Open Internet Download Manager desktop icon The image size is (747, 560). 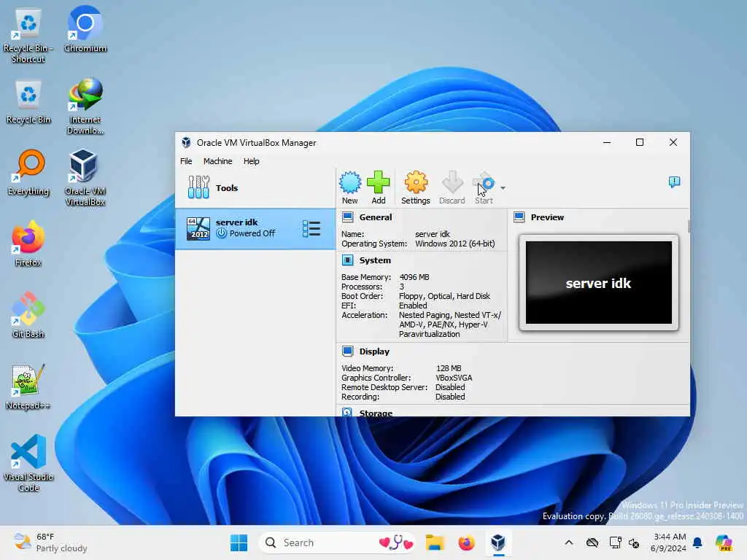coord(85,106)
